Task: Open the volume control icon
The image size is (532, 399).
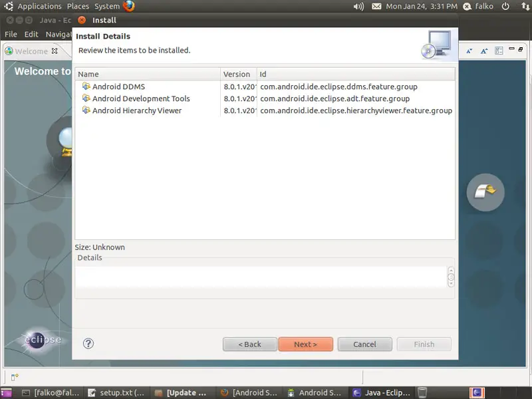Action: [x=358, y=6]
